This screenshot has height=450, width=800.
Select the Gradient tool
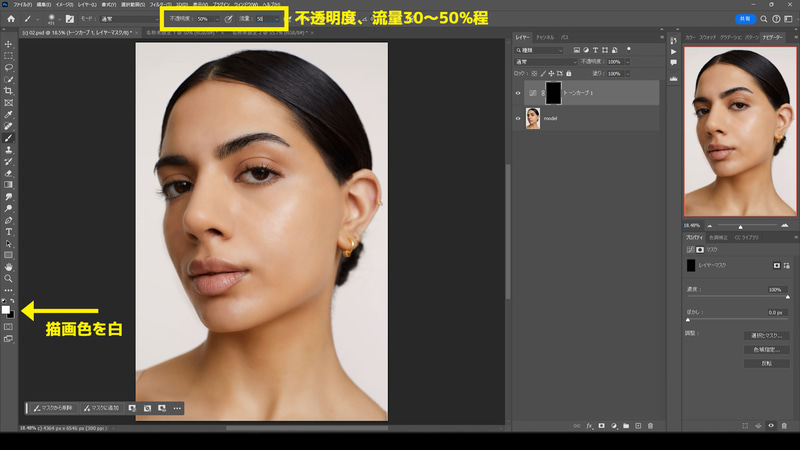pyautogui.click(x=9, y=185)
